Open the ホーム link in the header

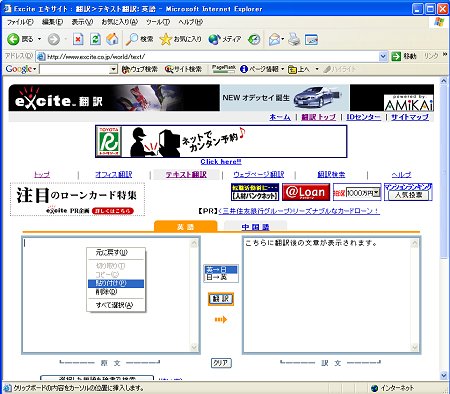280,117
